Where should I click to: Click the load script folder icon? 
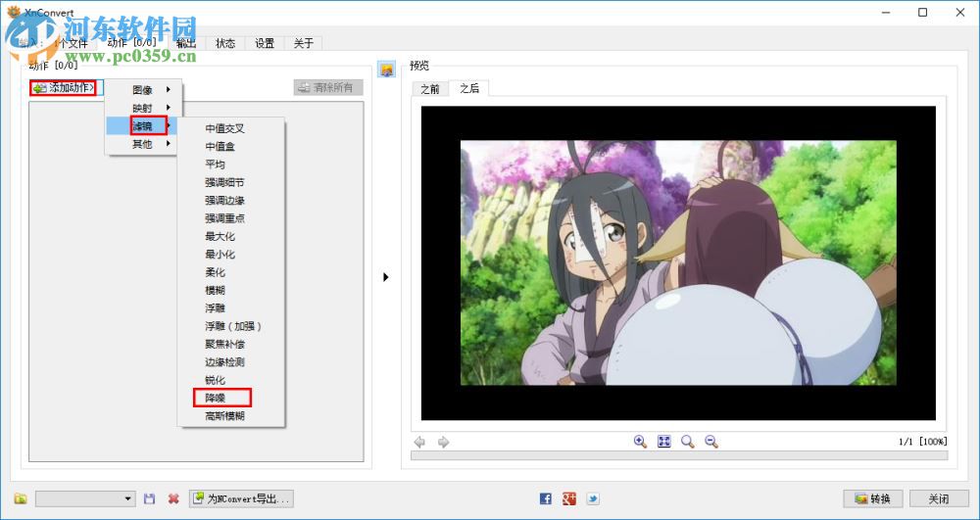(x=21, y=498)
